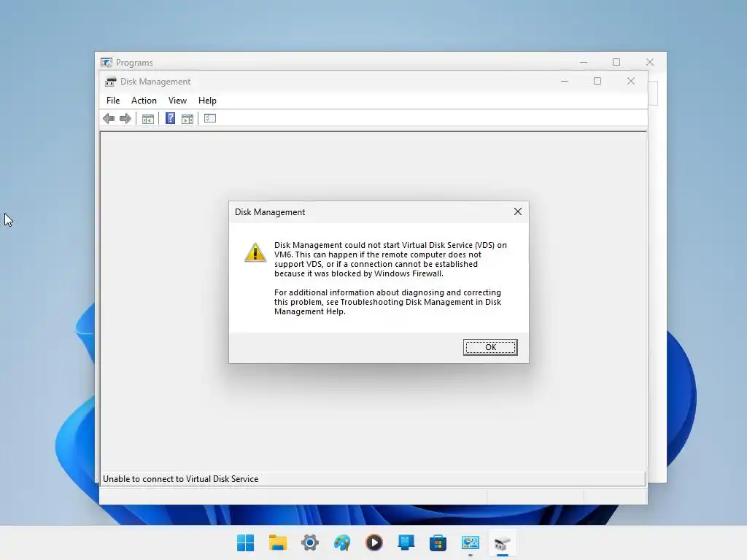Image resolution: width=747 pixels, height=560 pixels.
Task: Minimize the Programs window
Action: [x=584, y=63]
